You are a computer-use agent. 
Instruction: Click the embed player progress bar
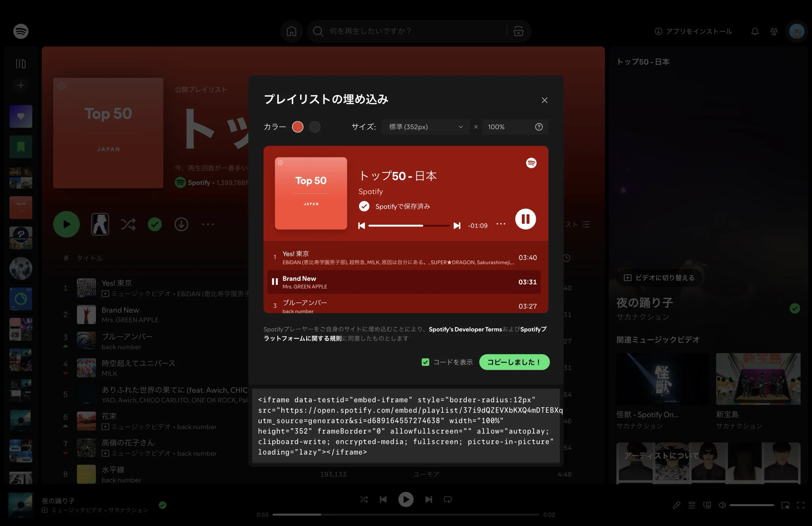pyautogui.click(x=409, y=226)
